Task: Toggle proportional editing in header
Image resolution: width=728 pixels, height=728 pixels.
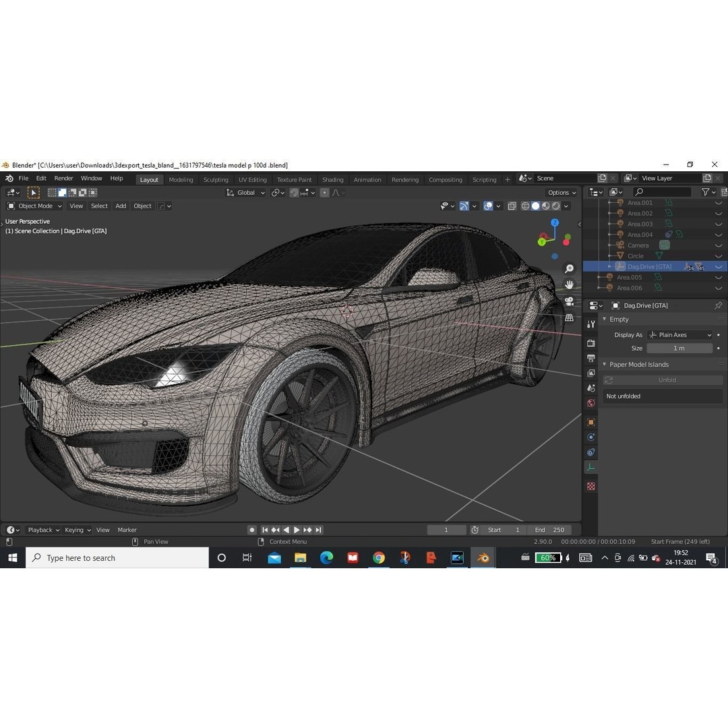Action: (324, 193)
